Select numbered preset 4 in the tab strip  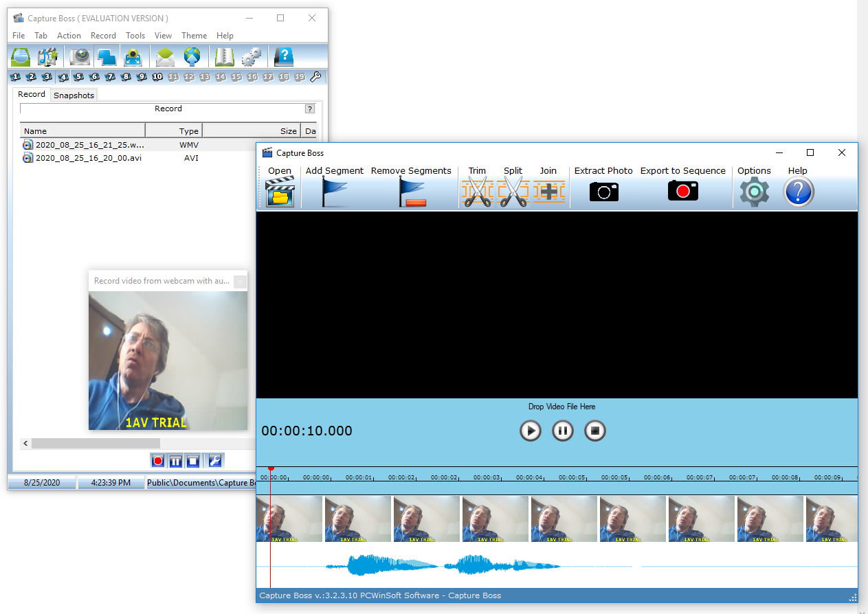click(x=63, y=77)
